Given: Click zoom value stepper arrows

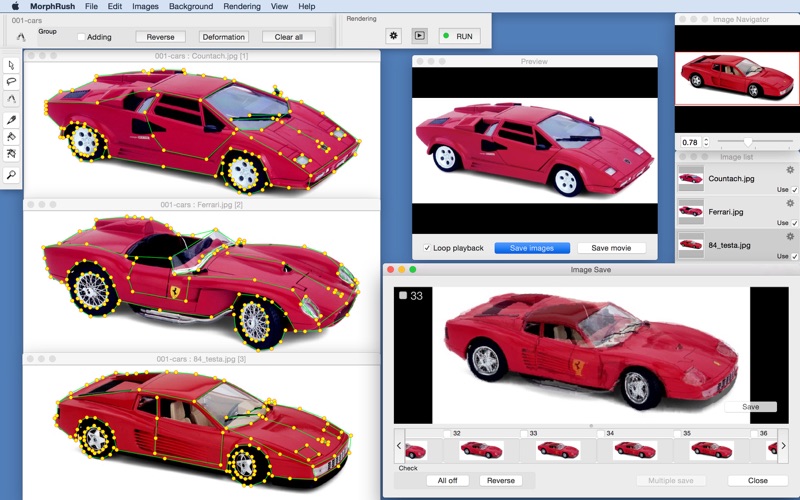Looking at the screenshot, I should click(x=707, y=142).
